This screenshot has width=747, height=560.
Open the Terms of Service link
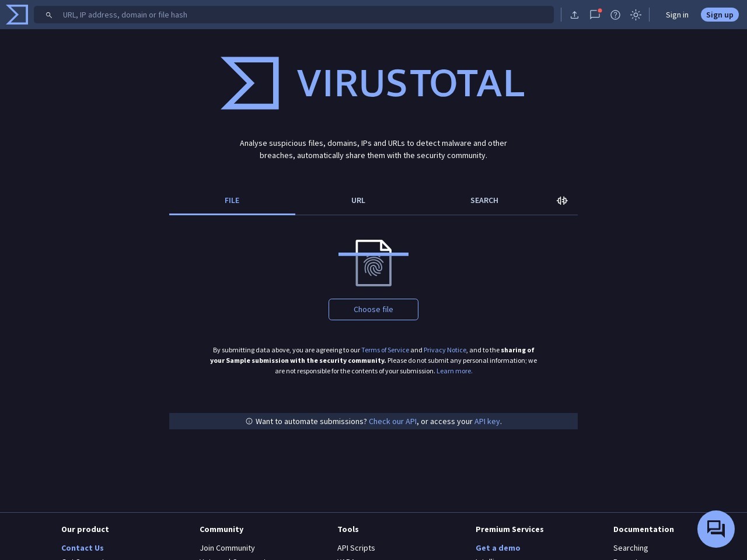[x=385, y=350]
